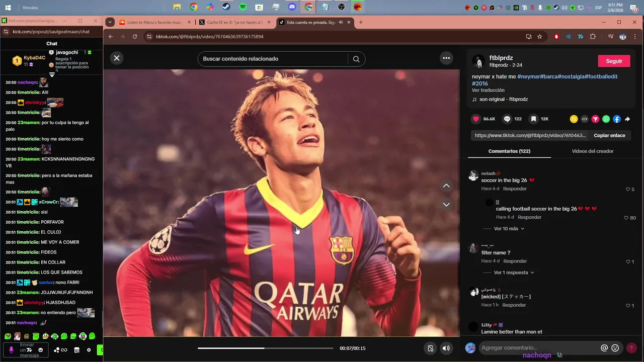This screenshot has height=362, width=644.
Task: Send to friends with red arrow icon
Action: [595, 119]
